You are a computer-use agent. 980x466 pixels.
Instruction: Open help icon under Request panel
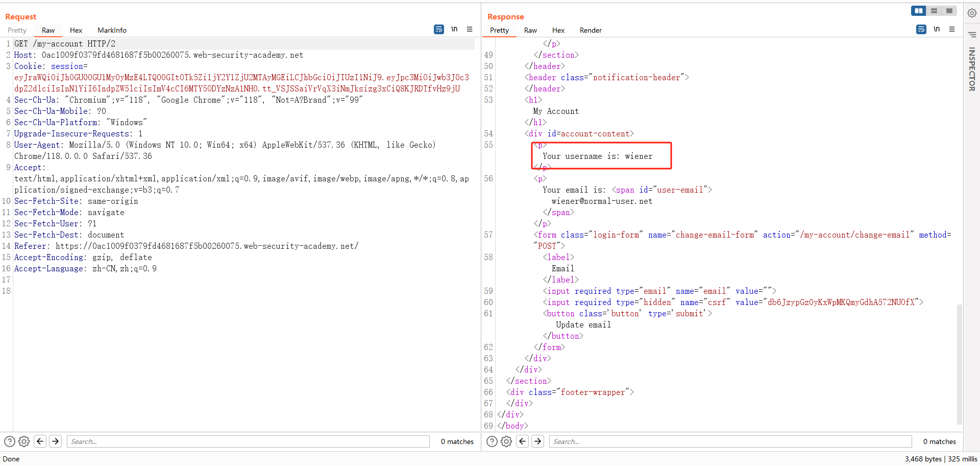click(x=10, y=441)
